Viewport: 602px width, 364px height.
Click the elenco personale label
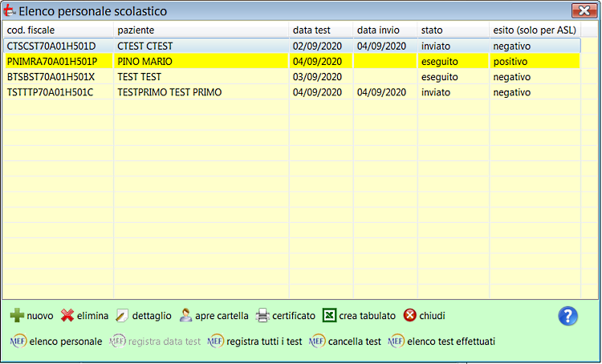point(66,342)
